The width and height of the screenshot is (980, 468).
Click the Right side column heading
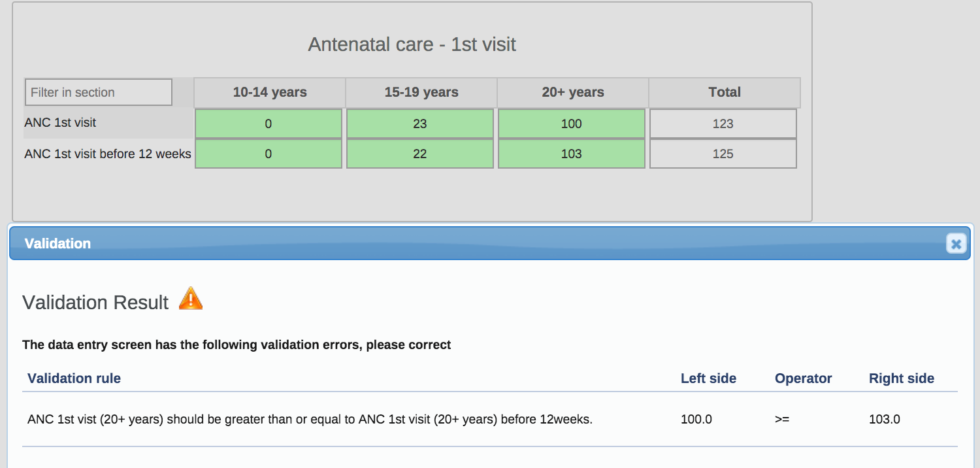902,378
